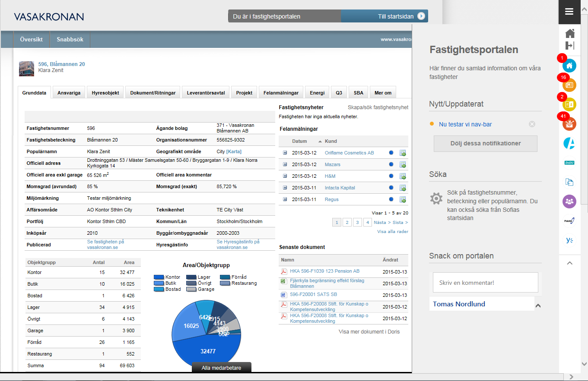Open the Leverantörsavtal tab

[x=206, y=93]
